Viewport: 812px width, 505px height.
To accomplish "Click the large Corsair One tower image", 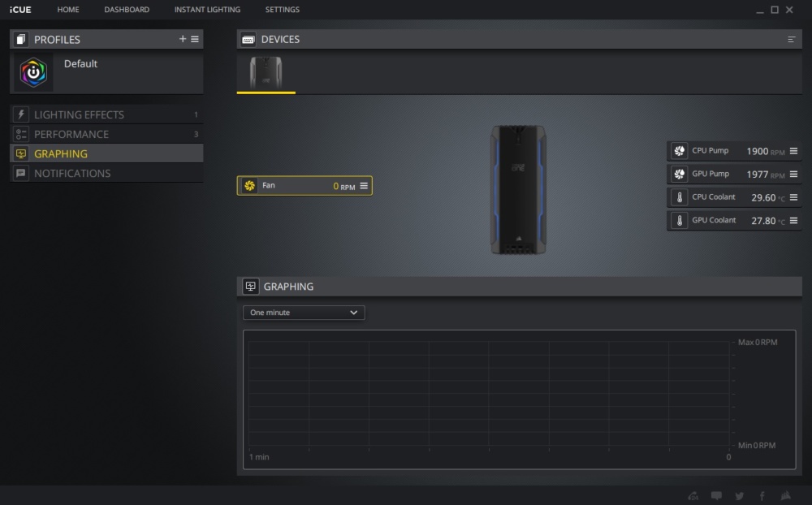I will pyautogui.click(x=518, y=189).
